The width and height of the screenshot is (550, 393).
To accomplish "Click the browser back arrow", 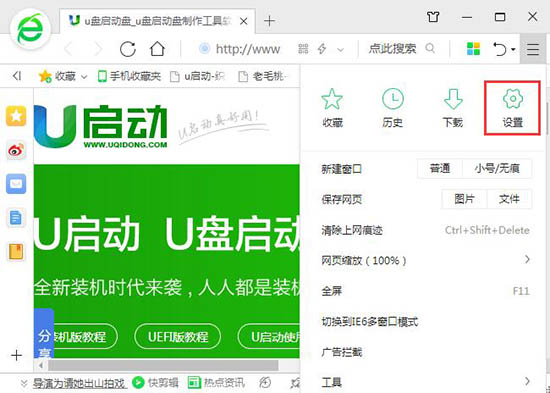I will tap(69, 49).
